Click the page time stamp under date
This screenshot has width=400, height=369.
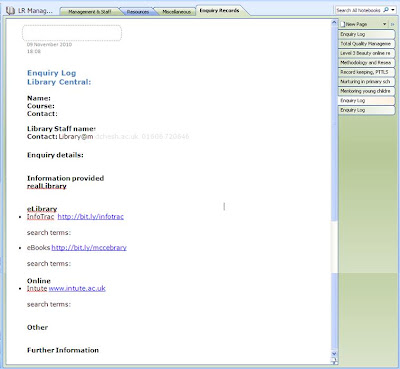pos(34,51)
